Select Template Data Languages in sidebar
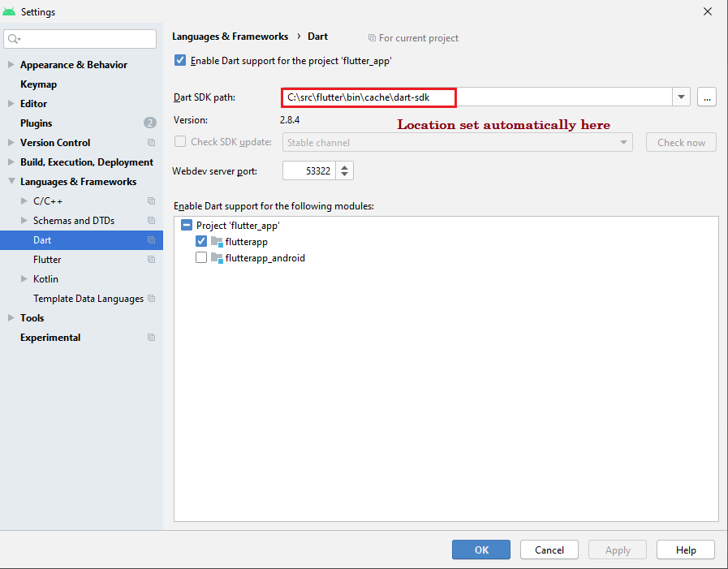 click(88, 299)
